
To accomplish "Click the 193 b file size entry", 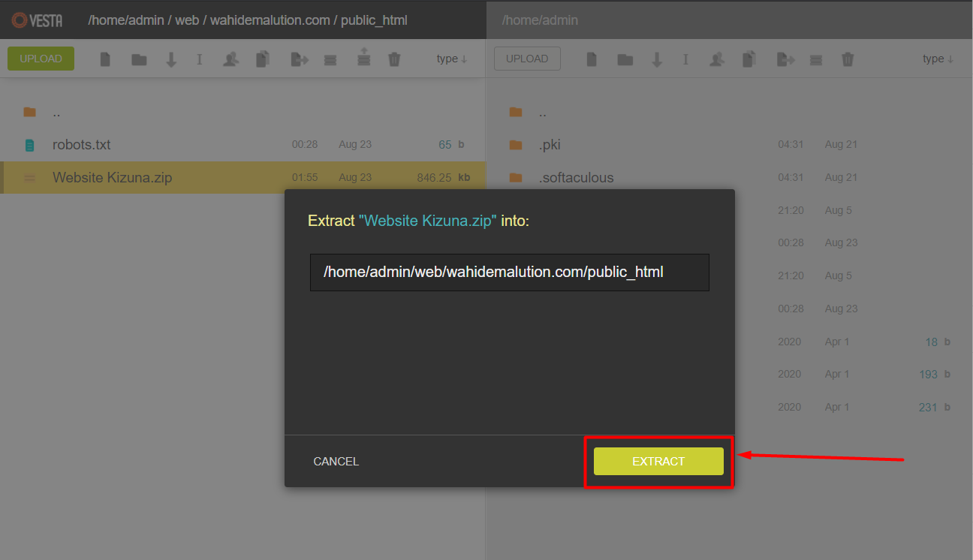I will (x=935, y=374).
